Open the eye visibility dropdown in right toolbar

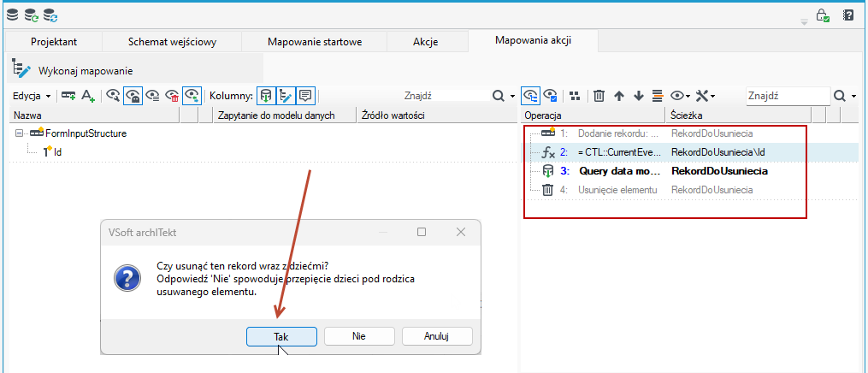(x=681, y=96)
